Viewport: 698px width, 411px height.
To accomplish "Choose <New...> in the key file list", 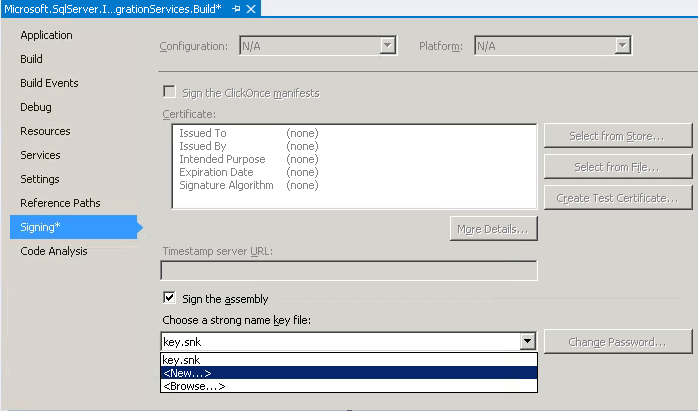I will tap(349, 373).
